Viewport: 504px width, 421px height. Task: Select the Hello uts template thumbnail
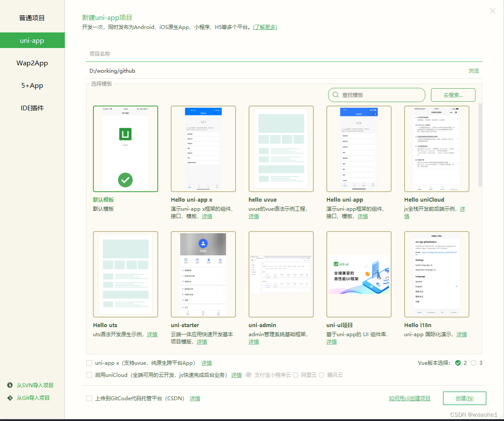point(125,274)
